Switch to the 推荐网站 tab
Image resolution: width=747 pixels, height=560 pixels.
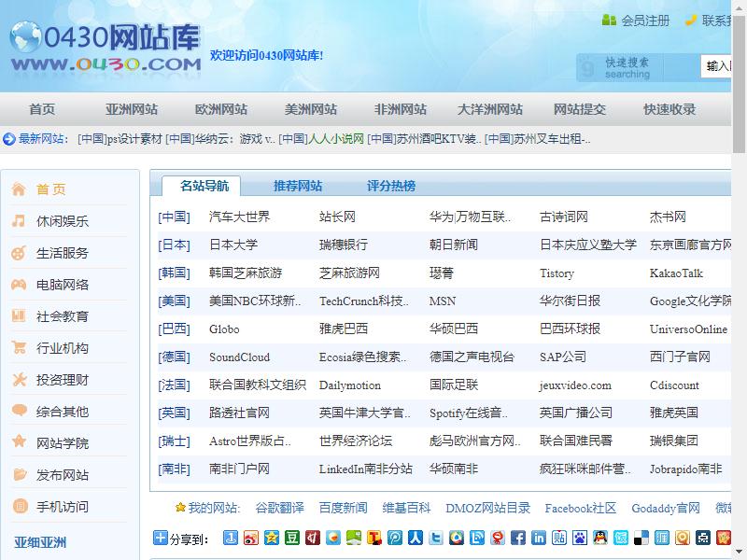tap(298, 186)
